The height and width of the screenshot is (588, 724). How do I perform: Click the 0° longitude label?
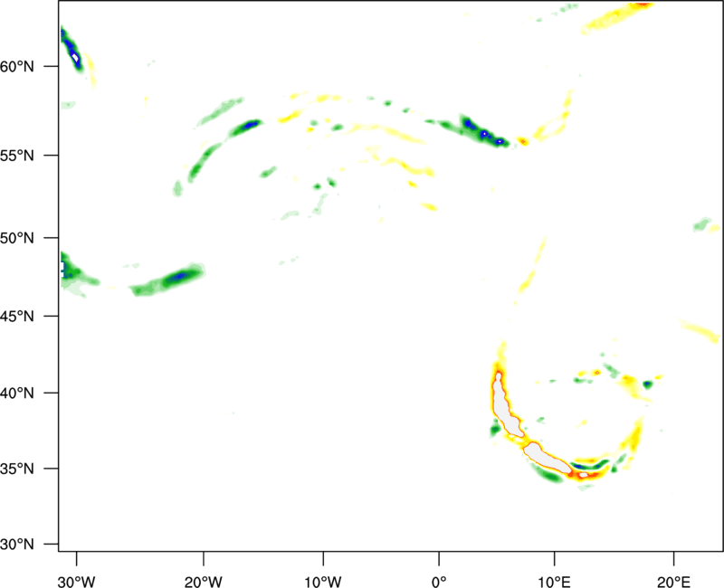[439, 582]
